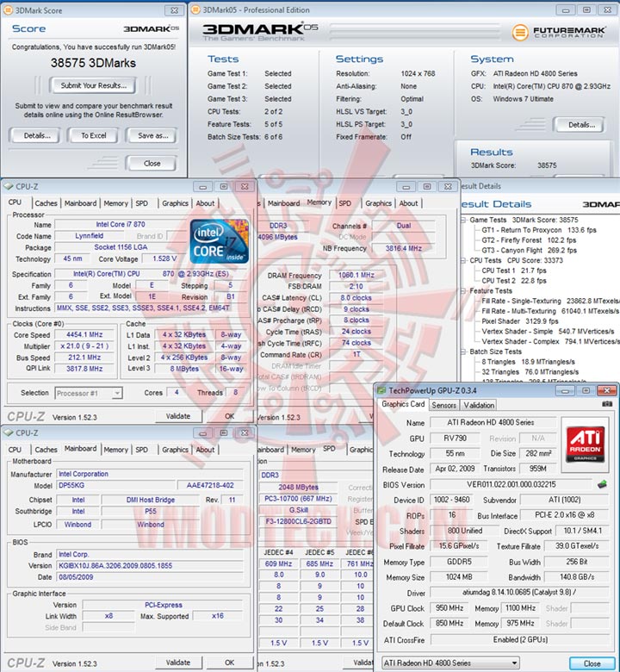Select Fill Rate - Single-Texturing row
620x672 pixels.
(550, 301)
